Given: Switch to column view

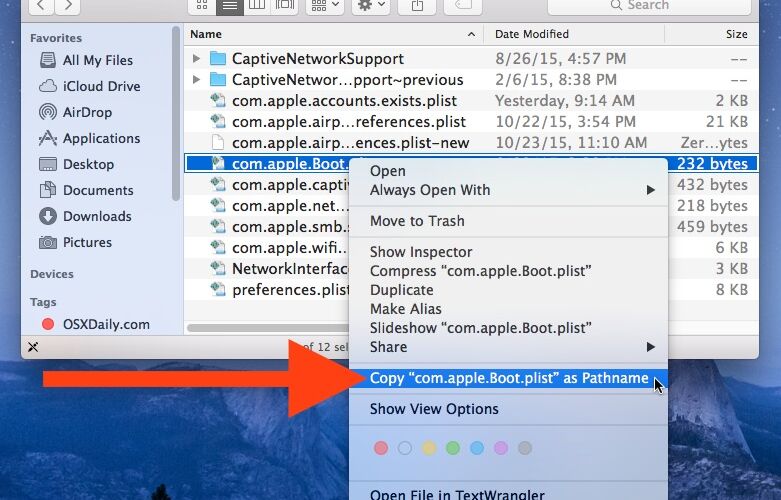Looking at the screenshot, I should pos(257,5).
